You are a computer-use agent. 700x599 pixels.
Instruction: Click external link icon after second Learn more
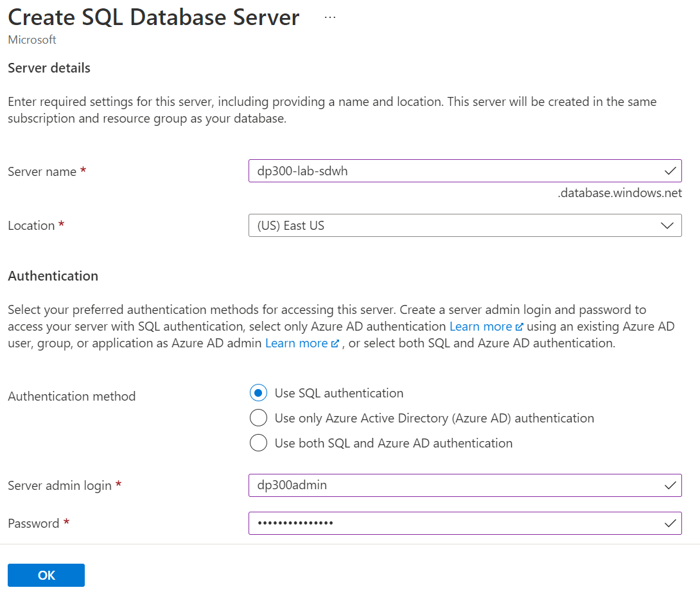[x=335, y=343]
